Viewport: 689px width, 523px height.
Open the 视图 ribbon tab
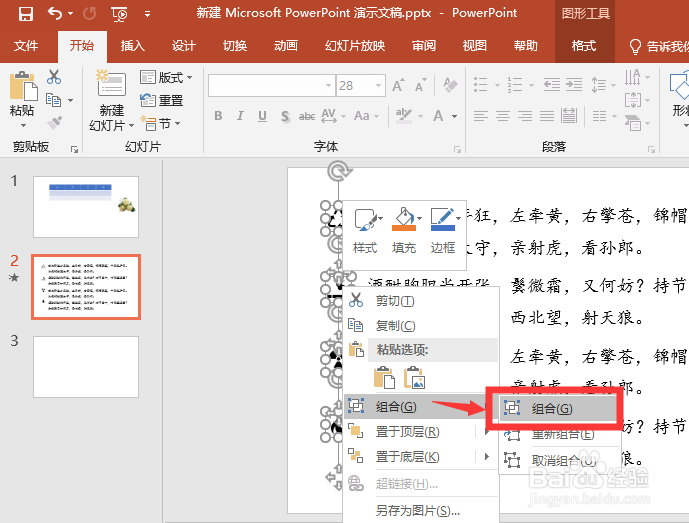[x=475, y=46]
